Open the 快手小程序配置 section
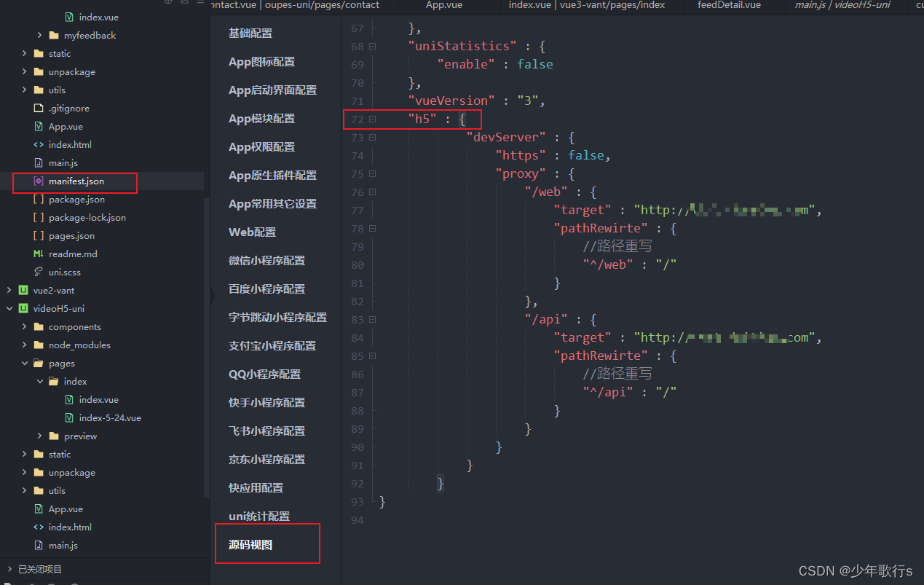The width and height of the screenshot is (924, 585). pos(266,403)
